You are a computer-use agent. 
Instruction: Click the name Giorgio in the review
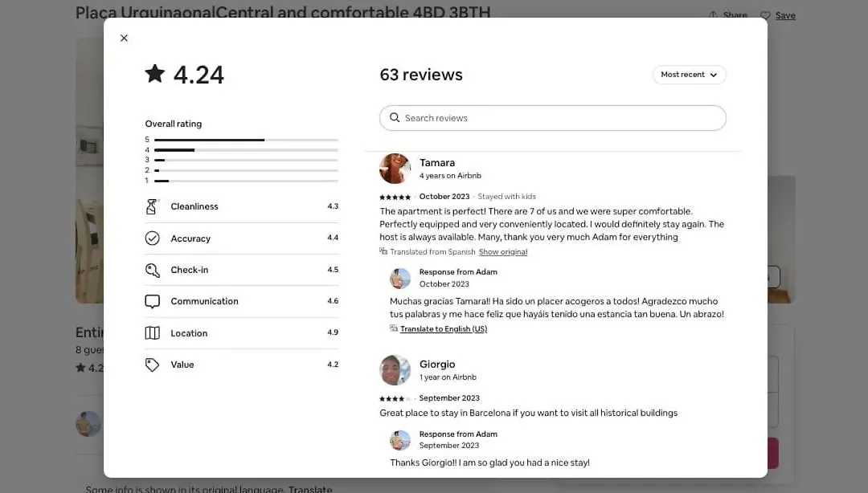point(436,364)
